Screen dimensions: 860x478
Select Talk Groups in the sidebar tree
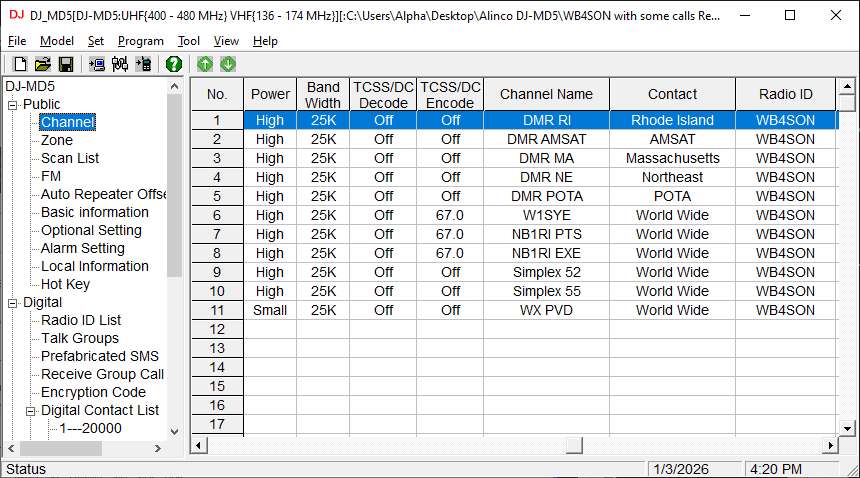(80, 338)
